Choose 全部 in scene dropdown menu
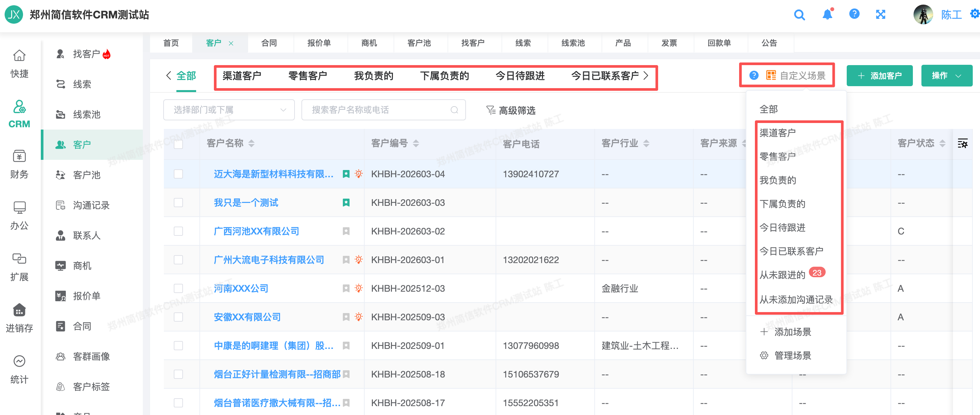This screenshot has width=980, height=415. point(768,110)
